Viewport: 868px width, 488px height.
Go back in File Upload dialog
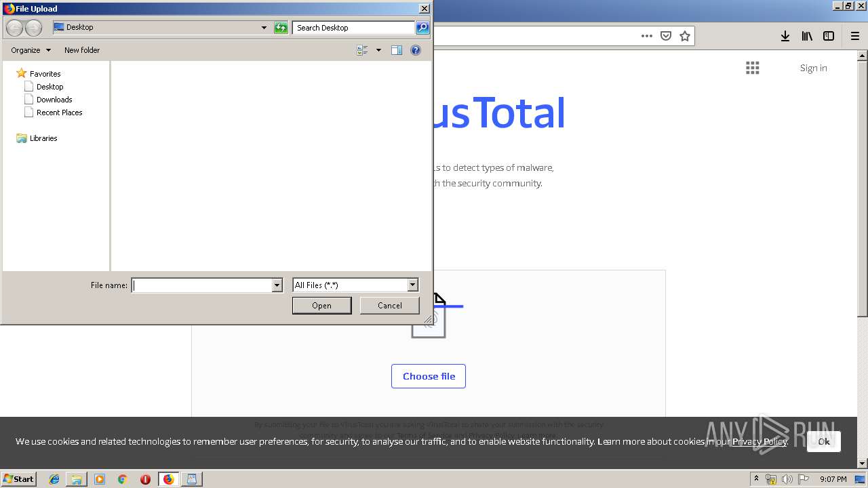[14, 28]
